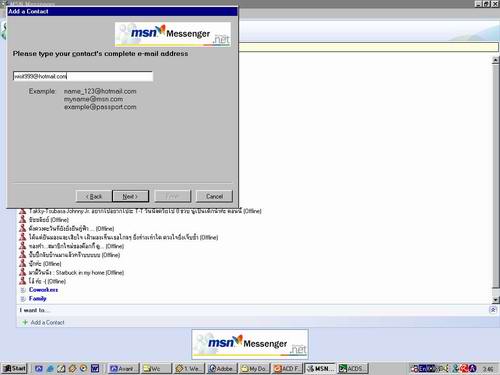Viewport: 500px width, 375px height.
Task: Expand the Coworkers group
Action: coord(23,290)
